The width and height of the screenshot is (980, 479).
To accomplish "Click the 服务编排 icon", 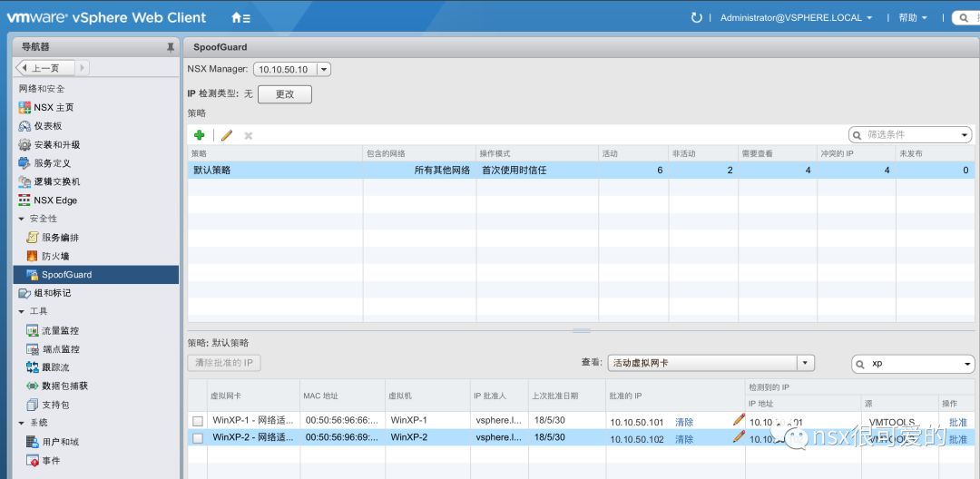I will 33,238.
